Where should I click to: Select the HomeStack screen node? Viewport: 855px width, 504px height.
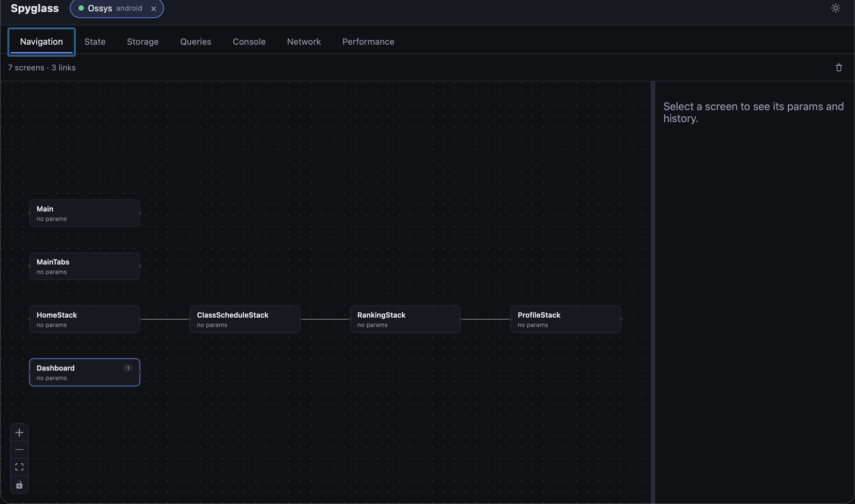coord(84,319)
